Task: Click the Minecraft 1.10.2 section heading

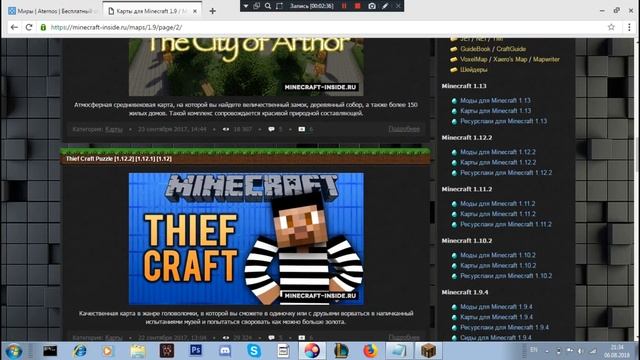Action: 467,241
